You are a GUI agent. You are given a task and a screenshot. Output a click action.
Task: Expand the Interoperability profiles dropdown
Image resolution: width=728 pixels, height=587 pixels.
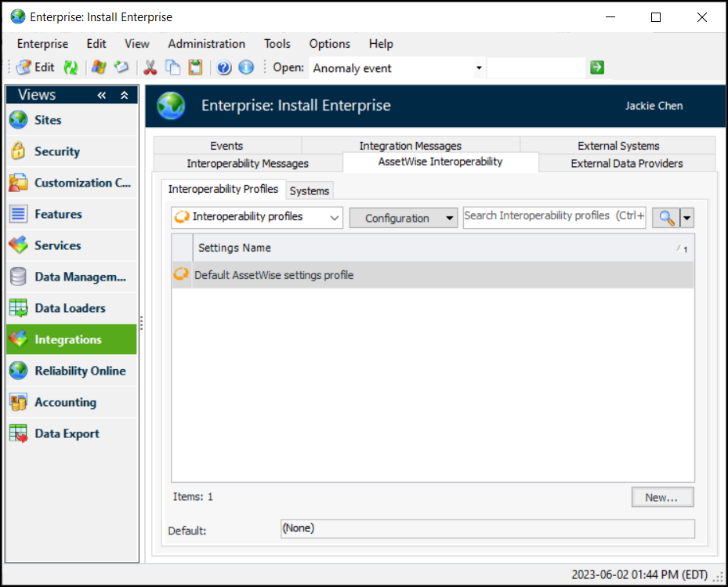click(x=334, y=218)
